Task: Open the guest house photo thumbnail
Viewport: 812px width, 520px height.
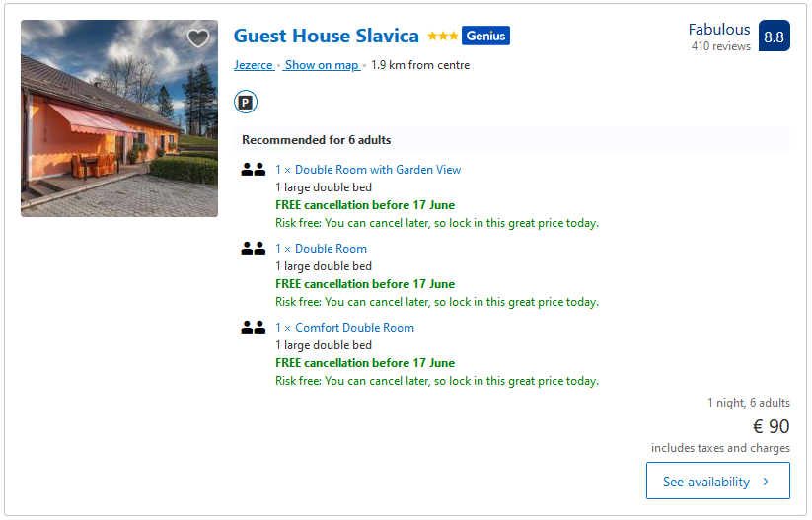Action: tap(119, 118)
